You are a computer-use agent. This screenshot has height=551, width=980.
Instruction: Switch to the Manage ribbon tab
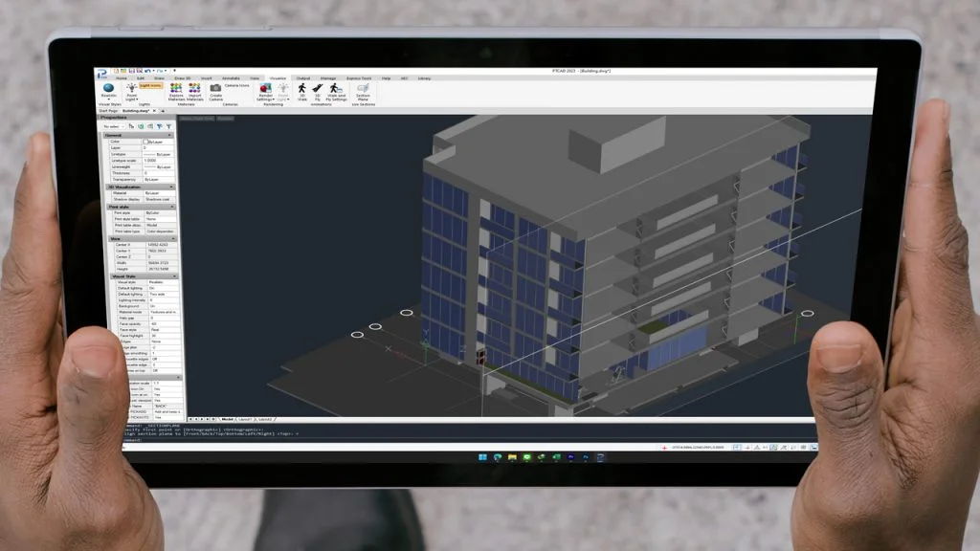[x=328, y=78]
